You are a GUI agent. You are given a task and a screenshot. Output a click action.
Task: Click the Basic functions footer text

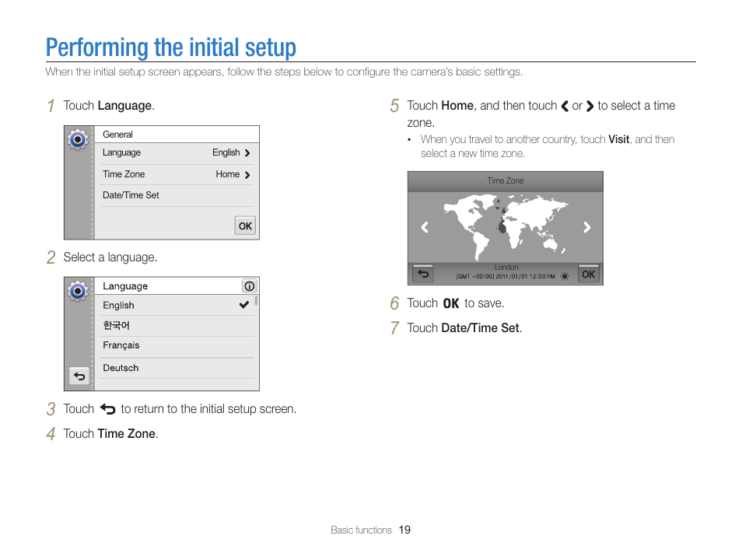pyautogui.click(x=361, y=530)
